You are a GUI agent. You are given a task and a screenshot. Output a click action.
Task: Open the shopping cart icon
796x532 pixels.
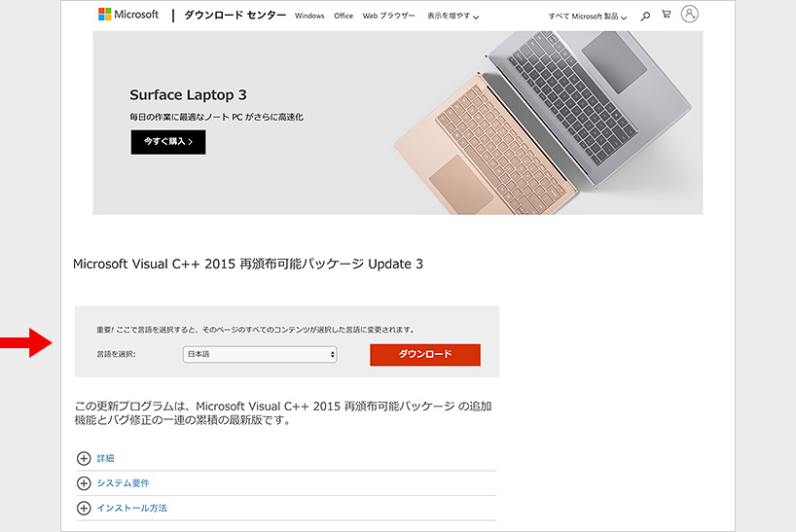[667, 15]
